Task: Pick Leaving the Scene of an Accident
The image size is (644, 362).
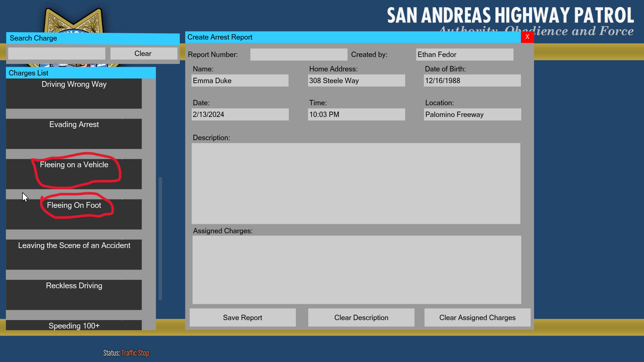Action: [74, 254]
